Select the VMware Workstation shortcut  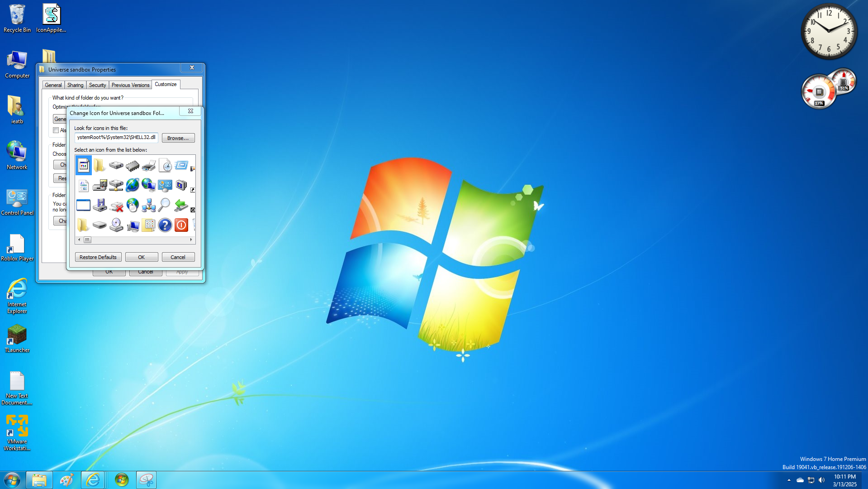17,433
